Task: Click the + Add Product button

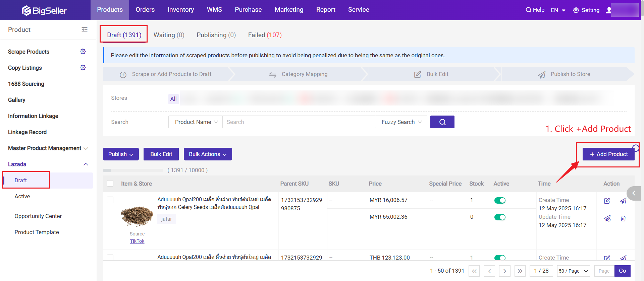Action: pyautogui.click(x=608, y=154)
